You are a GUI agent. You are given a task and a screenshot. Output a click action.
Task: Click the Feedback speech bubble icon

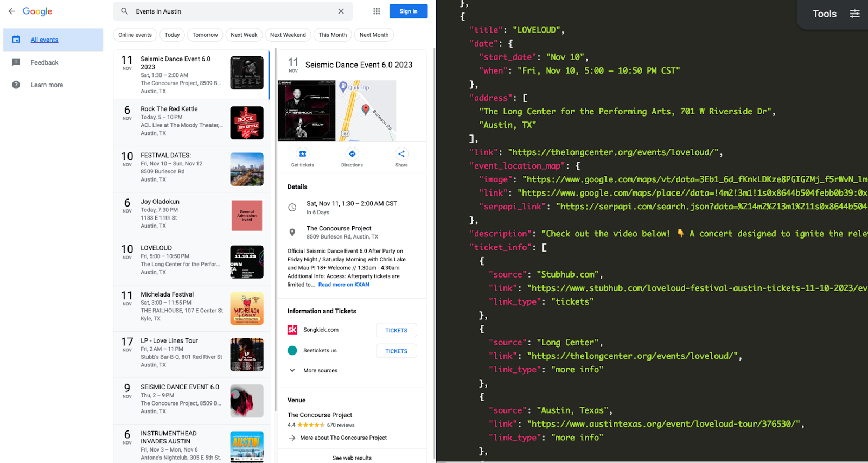point(16,62)
